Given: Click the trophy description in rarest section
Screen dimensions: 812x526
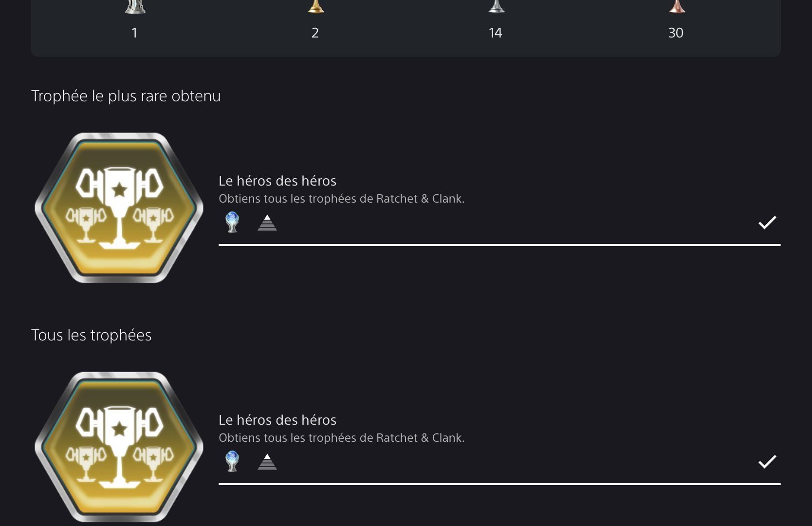Looking at the screenshot, I should [x=342, y=199].
